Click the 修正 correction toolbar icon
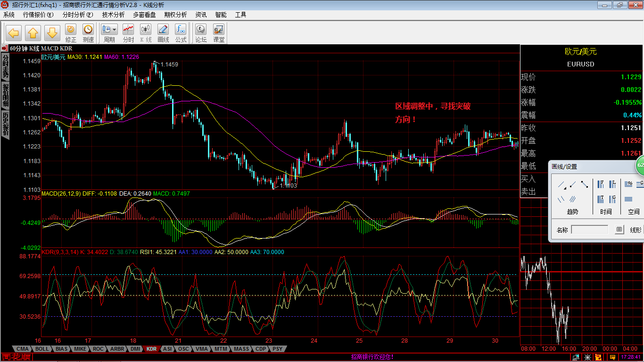Viewport: 644px width, 362px height. coord(71,33)
